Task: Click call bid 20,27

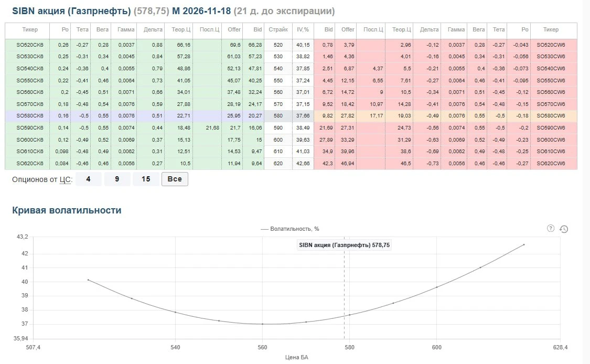Action: (255, 116)
